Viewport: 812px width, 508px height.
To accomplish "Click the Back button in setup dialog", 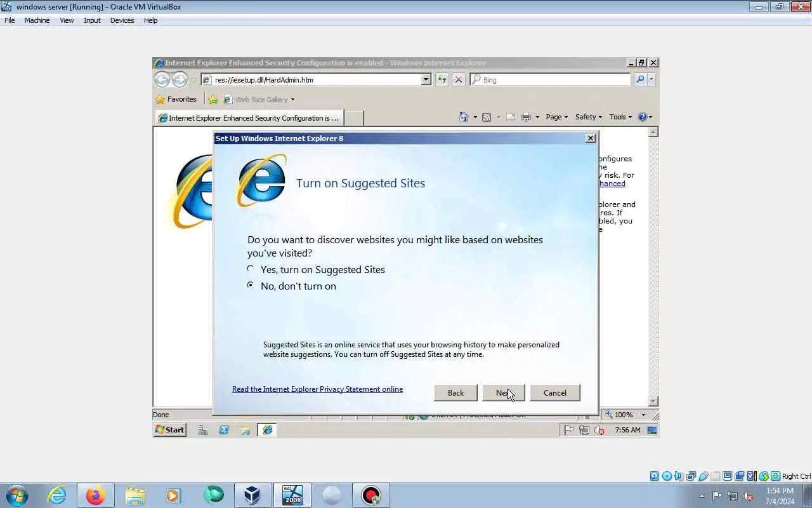I will [x=455, y=392].
